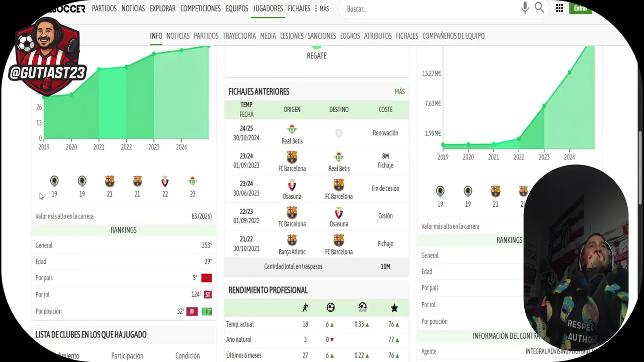The width and height of the screenshot is (644, 362).
Task: Switch to the LESIONES / SANCIONES tab
Action: point(308,36)
